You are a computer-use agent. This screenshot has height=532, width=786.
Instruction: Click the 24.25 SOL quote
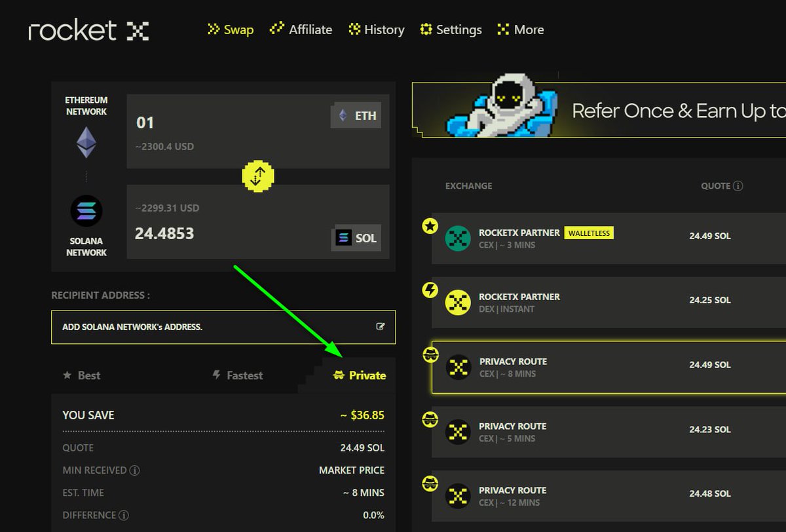710,300
